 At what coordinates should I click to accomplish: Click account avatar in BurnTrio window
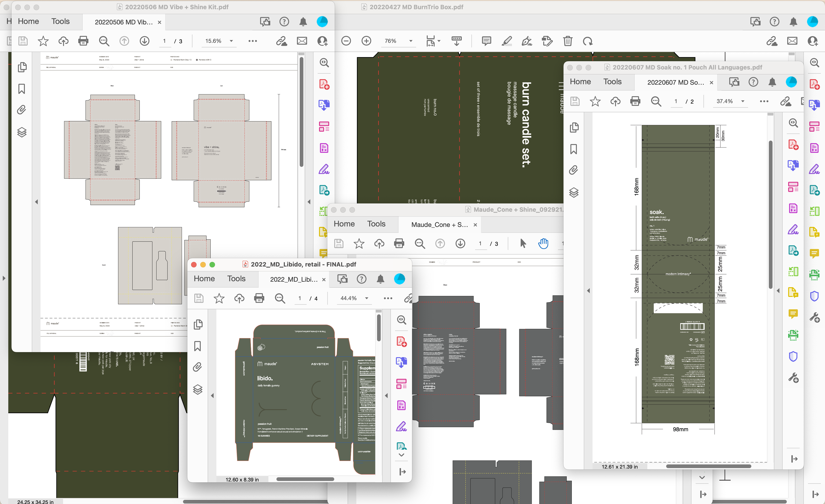tap(812, 22)
